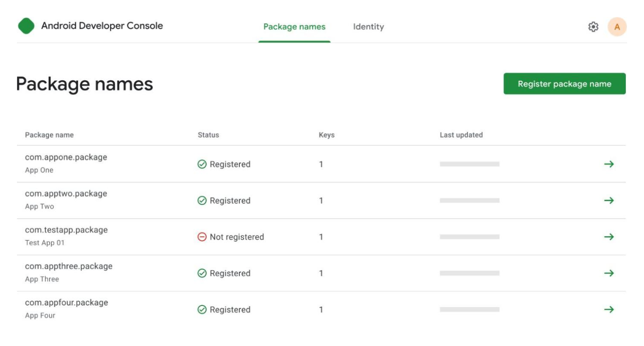Select the com.appfour.package entry
The height and width of the screenshot is (346, 644).
tap(67, 303)
